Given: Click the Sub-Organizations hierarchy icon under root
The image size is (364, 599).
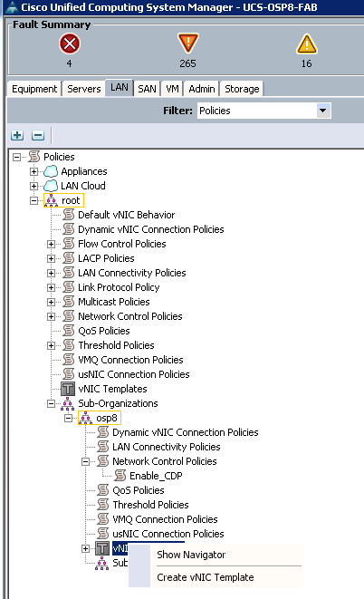Looking at the screenshot, I should 68,403.
